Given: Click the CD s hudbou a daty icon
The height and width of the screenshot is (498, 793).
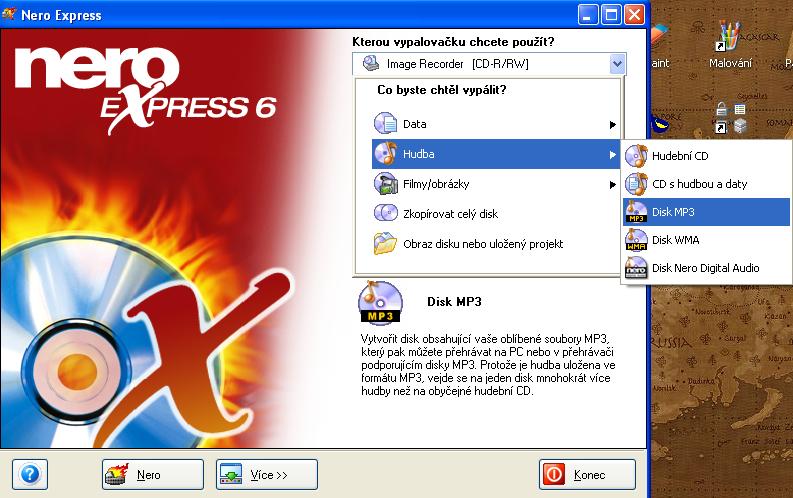Looking at the screenshot, I should point(636,184).
